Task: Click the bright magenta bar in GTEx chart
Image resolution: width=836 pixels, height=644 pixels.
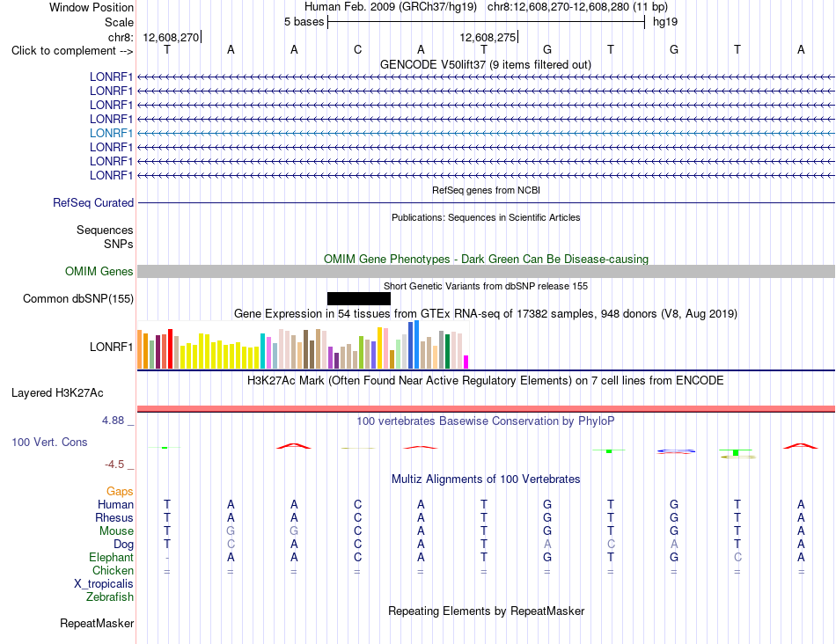Action: pyautogui.click(x=466, y=362)
